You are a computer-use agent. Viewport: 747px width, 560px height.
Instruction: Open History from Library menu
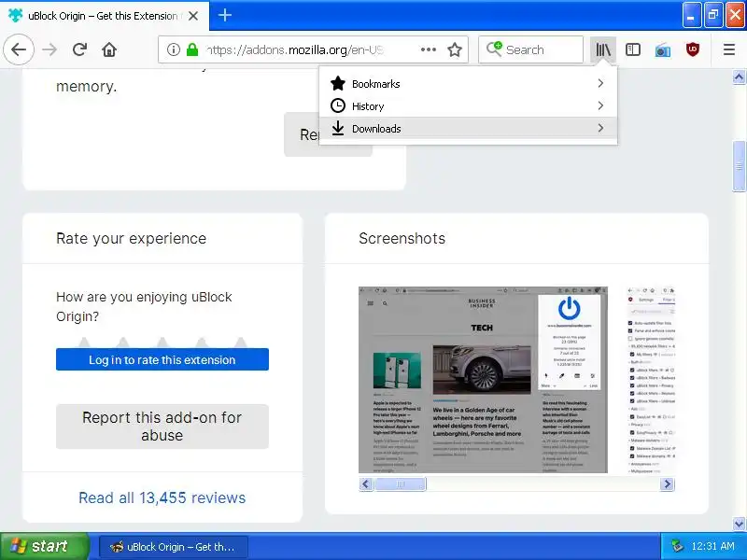[x=468, y=105]
